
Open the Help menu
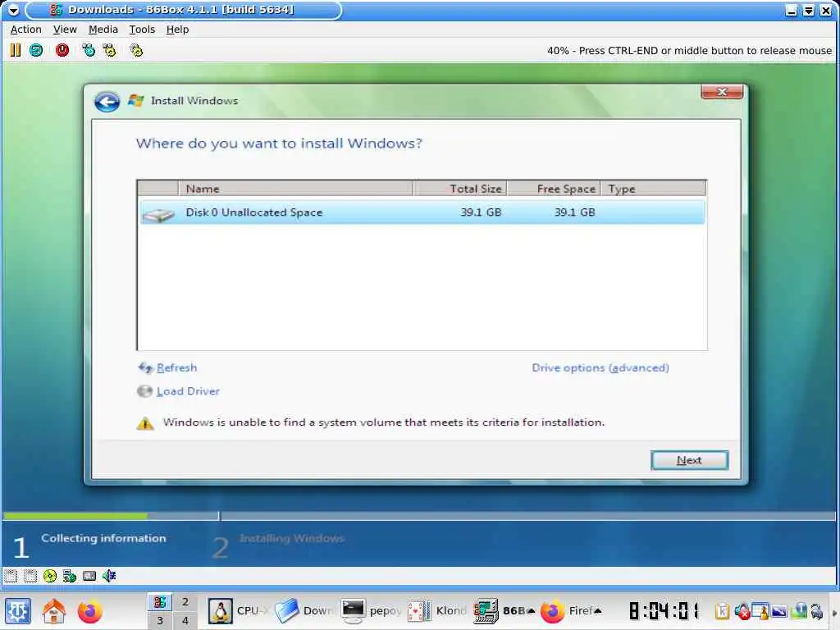tap(177, 30)
